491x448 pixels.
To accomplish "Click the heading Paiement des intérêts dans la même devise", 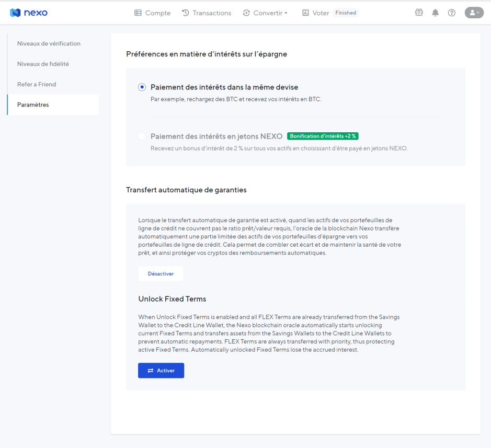I will click(x=224, y=87).
